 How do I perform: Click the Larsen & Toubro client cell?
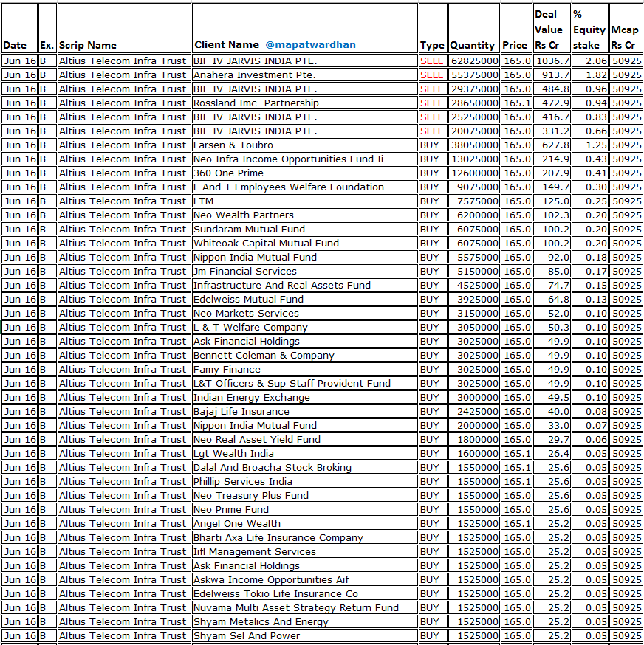(305, 145)
